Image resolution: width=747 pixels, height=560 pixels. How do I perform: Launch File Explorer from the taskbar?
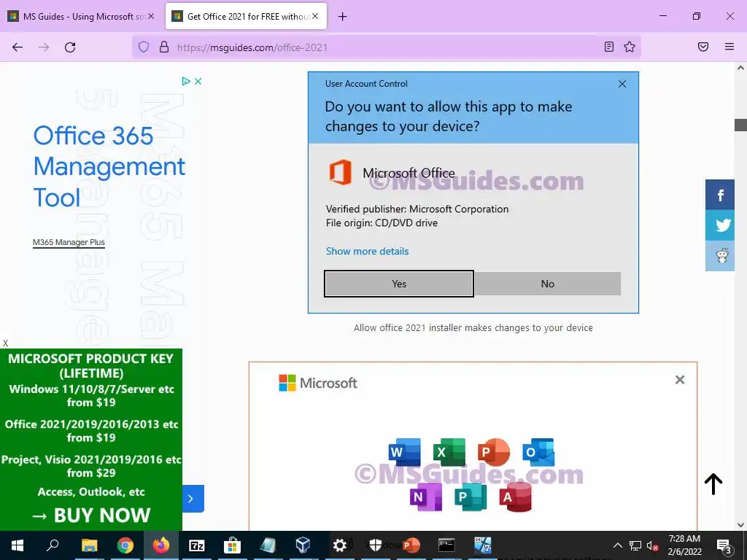(x=89, y=545)
